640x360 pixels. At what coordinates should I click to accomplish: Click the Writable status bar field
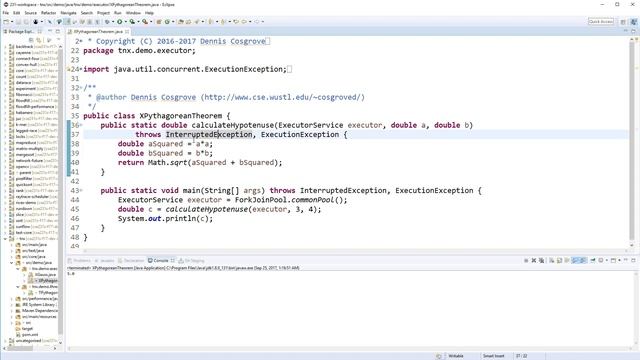(456, 356)
